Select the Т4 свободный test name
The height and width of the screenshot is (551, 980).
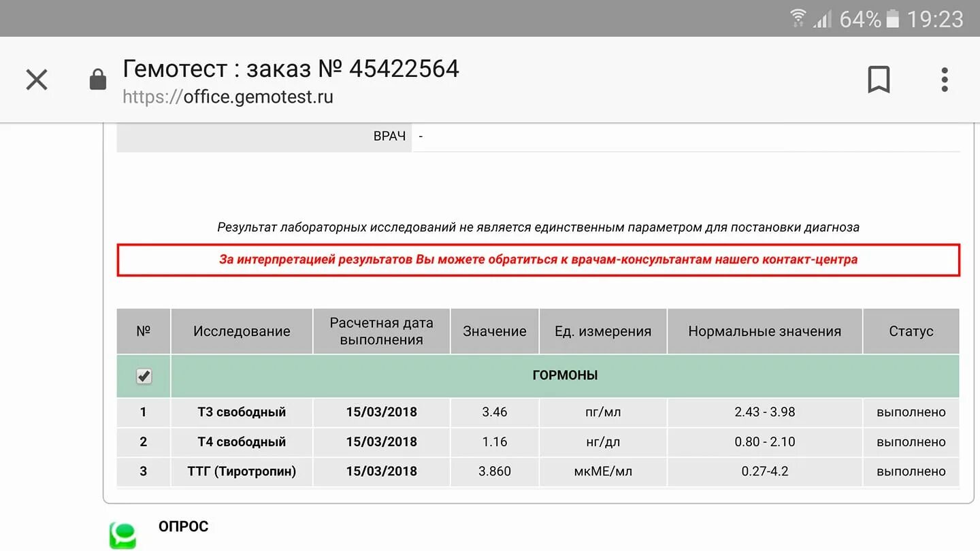coord(242,442)
